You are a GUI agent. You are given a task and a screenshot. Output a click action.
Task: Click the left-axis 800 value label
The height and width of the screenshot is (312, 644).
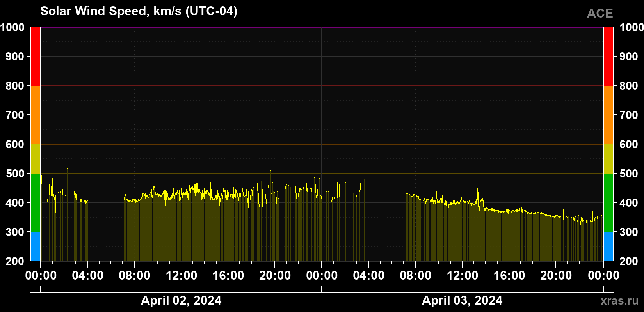point(15,86)
